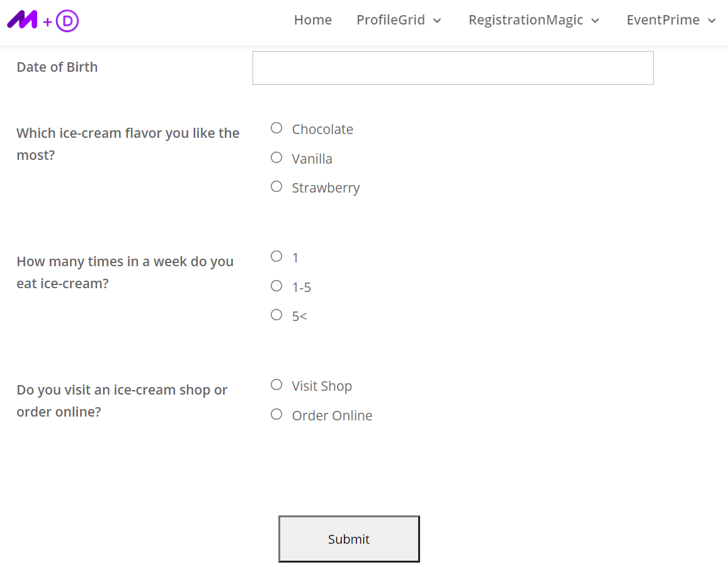Image resolution: width=728 pixels, height=567 pixels.
Task: Select the 5< frequency option
Action: click(276, 315)
